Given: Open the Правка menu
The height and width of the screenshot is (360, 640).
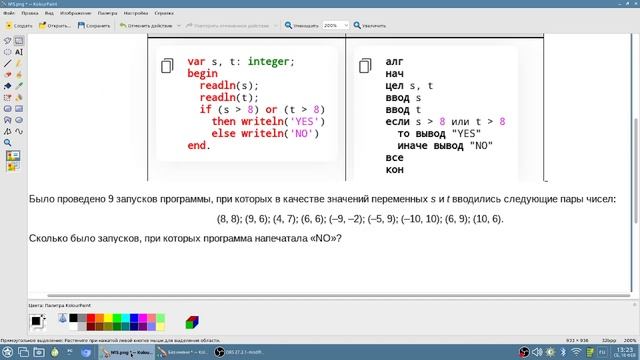Looking at the screenshot, I should (30, 13).
